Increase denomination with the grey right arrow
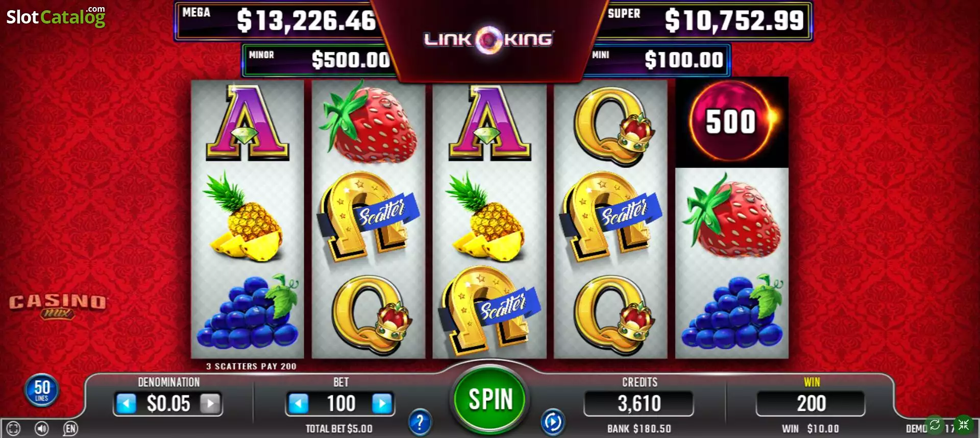 [x=210, y=404]
